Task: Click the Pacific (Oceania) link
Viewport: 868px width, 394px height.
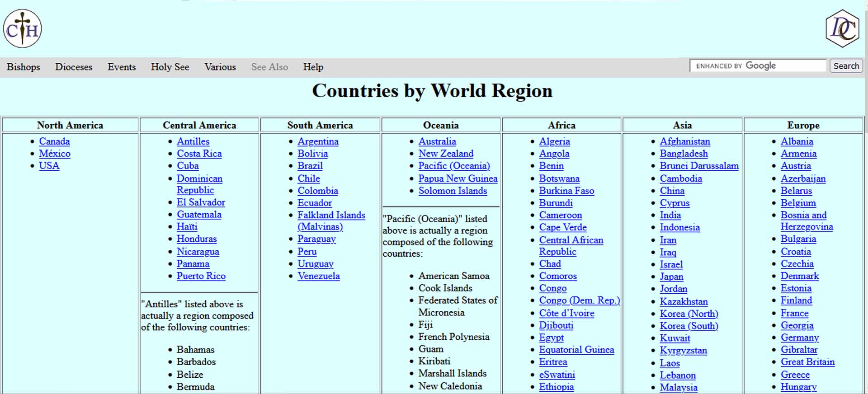Action: [454, 166]
